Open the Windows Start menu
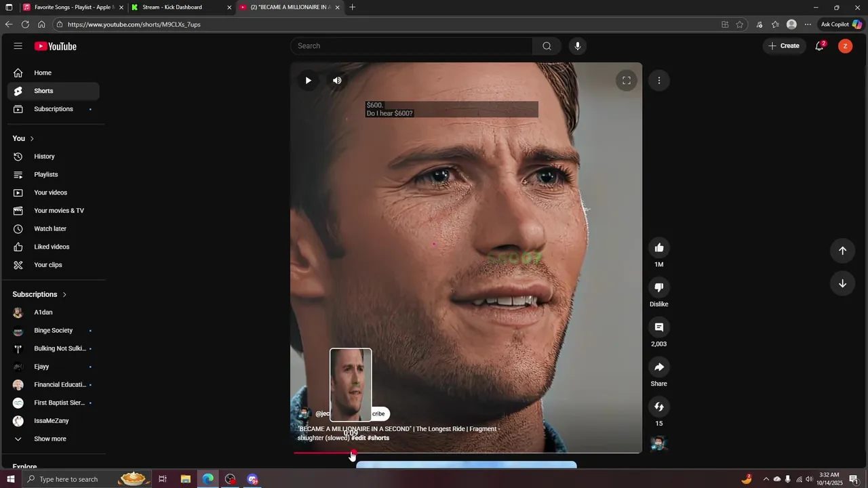 tap(10, 479)
